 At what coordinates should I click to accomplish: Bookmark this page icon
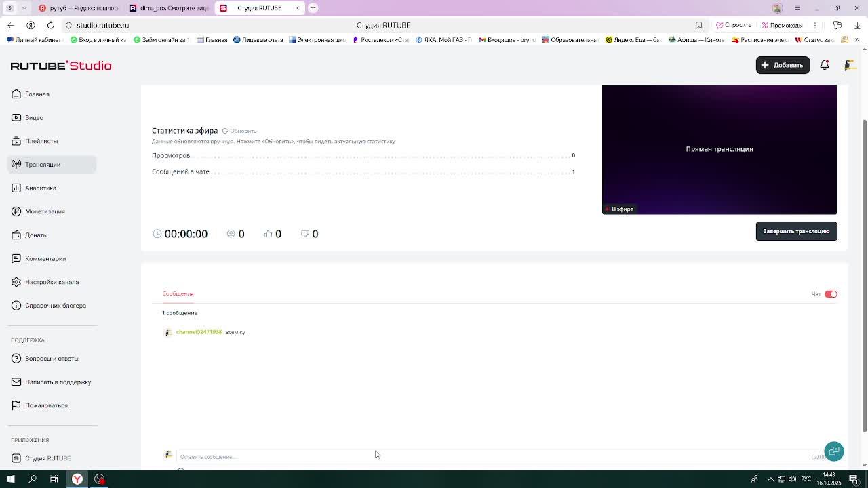tap(698, 25)
